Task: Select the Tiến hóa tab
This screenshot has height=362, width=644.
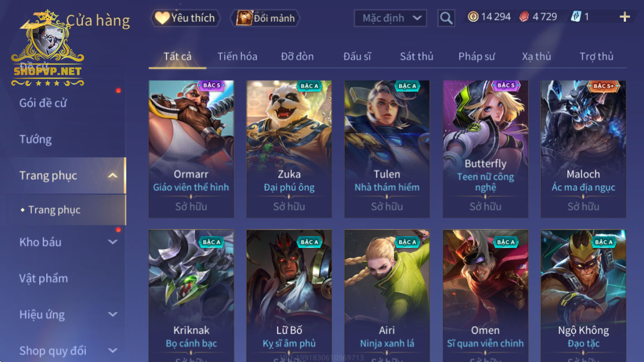Action: click(x=237, y=56)
